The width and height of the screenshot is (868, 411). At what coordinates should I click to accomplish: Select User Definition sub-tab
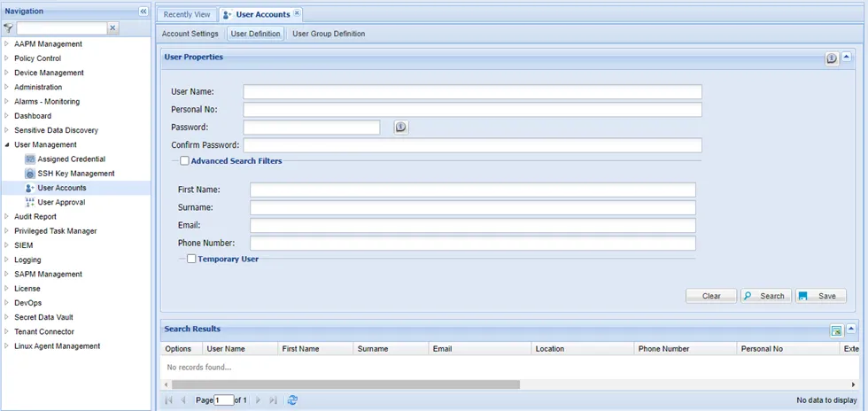[256, 34]
